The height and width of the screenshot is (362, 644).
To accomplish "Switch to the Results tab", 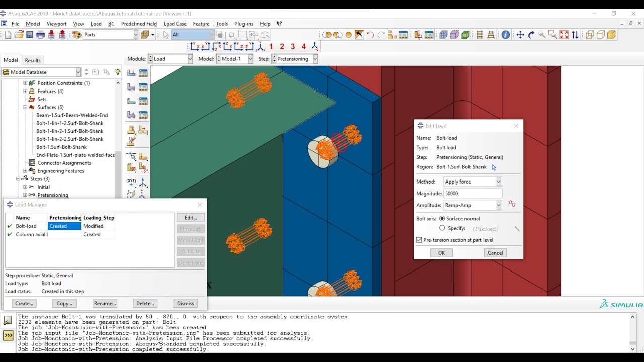I will [33, 60].
